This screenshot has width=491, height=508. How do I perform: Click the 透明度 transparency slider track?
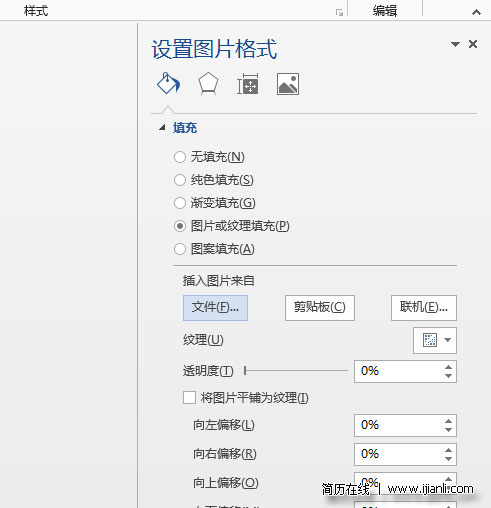pos(296,370)
